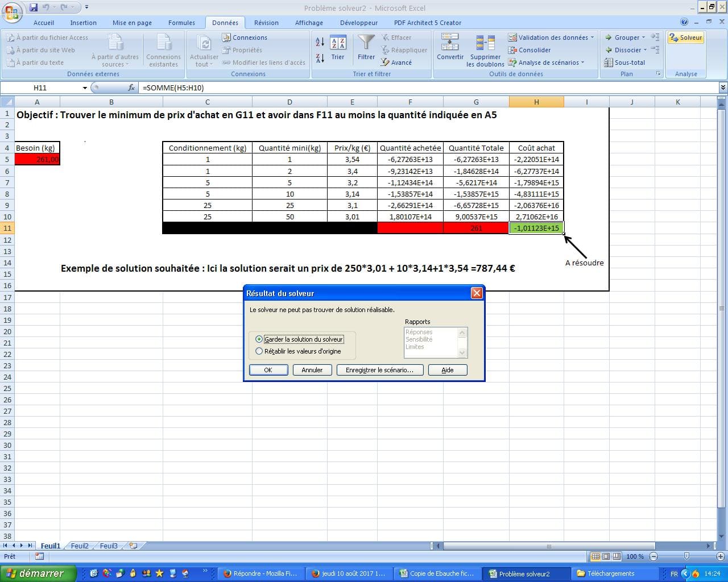Sort ascending with the A-Z icon
728x582 pixels.
pos(320,42)
